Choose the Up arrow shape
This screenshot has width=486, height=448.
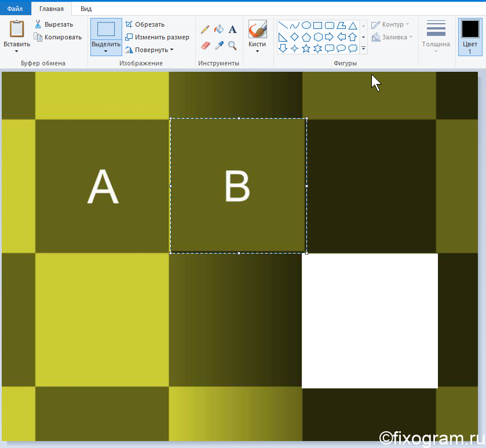pos(353,37)
